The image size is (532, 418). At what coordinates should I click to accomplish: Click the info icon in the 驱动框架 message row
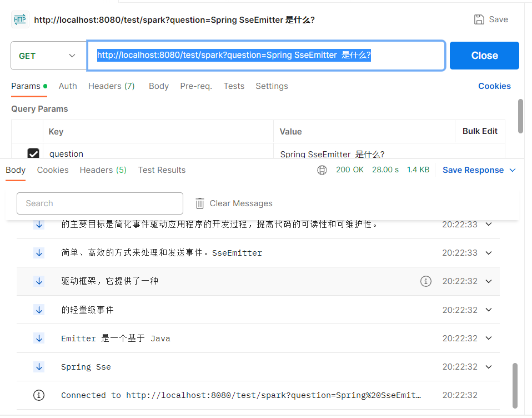click(425, 281)
